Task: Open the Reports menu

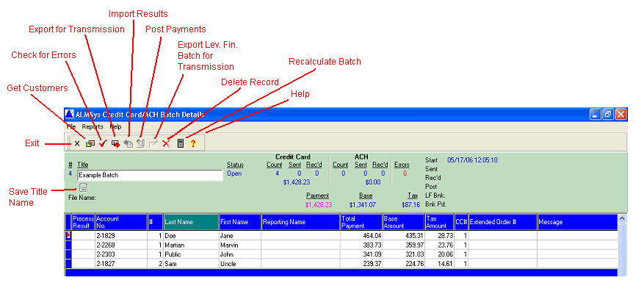Action: click(x=93, y=126)
